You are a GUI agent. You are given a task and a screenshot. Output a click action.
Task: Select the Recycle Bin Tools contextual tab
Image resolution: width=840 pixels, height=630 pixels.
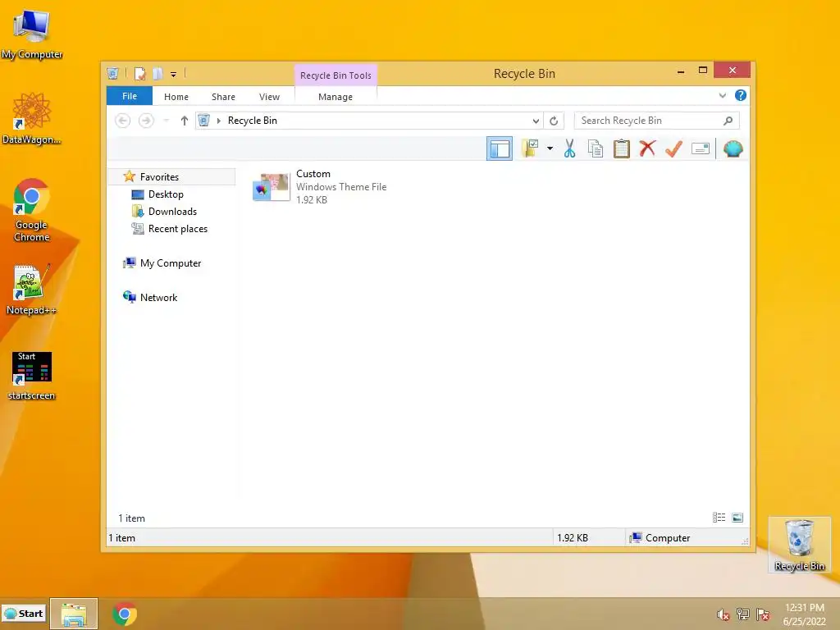coord(336,75)
